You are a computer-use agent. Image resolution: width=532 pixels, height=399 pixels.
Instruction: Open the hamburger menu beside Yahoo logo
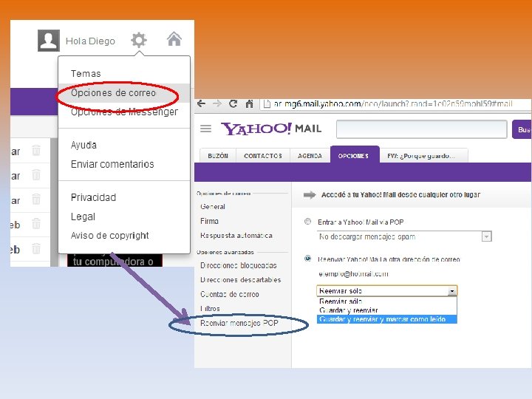click(x=205, y=129)
